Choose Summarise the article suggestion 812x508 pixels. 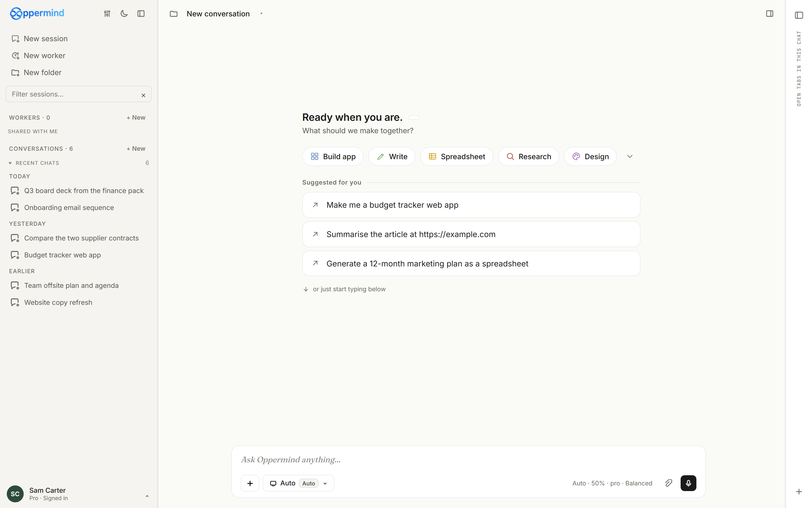coord(471,234)
